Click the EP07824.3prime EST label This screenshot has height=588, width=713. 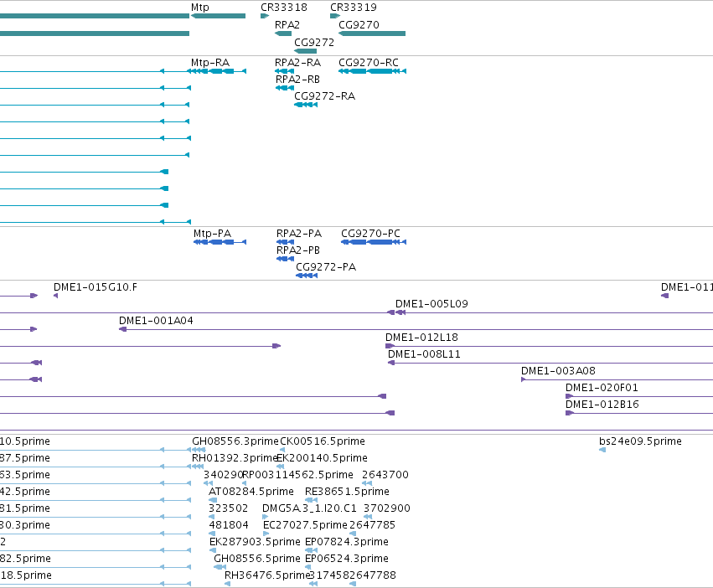pyautogui.click(x=347, y=542)
